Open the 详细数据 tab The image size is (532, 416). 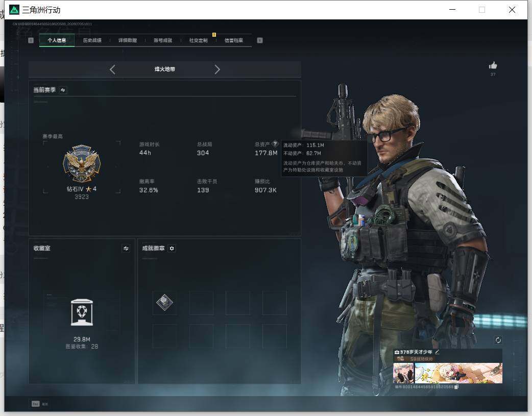point(128,40)
